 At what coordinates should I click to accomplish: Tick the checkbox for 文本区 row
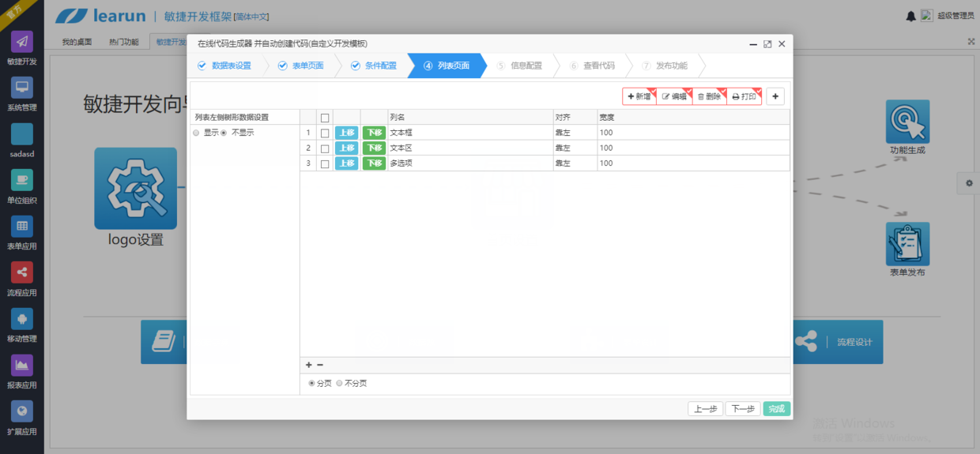[x=324, y=148]
